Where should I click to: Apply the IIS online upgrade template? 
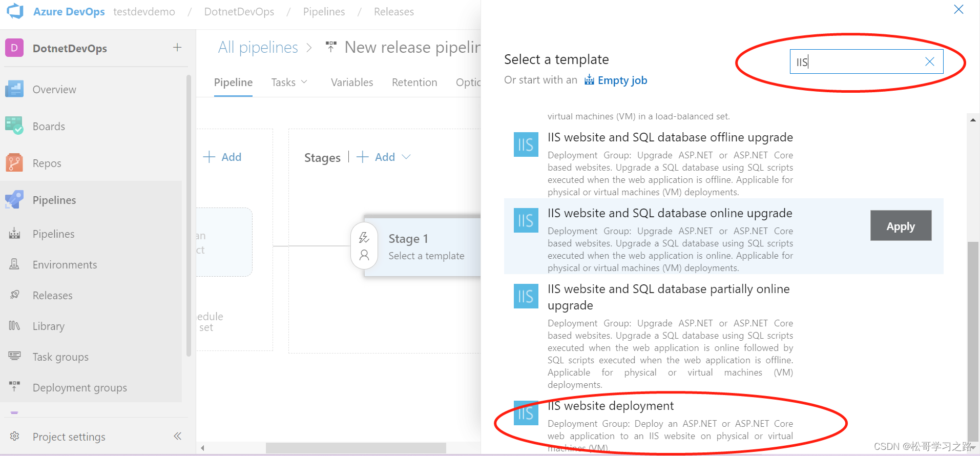pyautogui.click(x=901, y=226)
